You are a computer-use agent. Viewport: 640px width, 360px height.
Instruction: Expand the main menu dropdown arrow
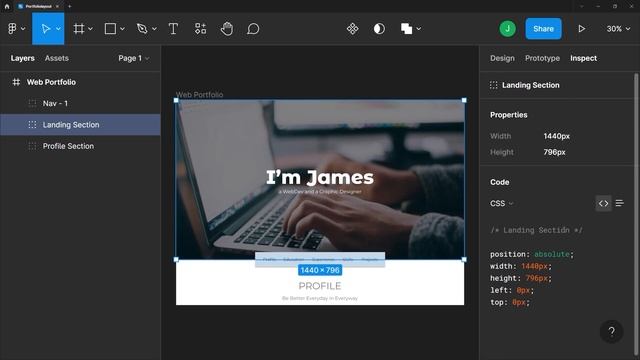[x=23, y=29]
